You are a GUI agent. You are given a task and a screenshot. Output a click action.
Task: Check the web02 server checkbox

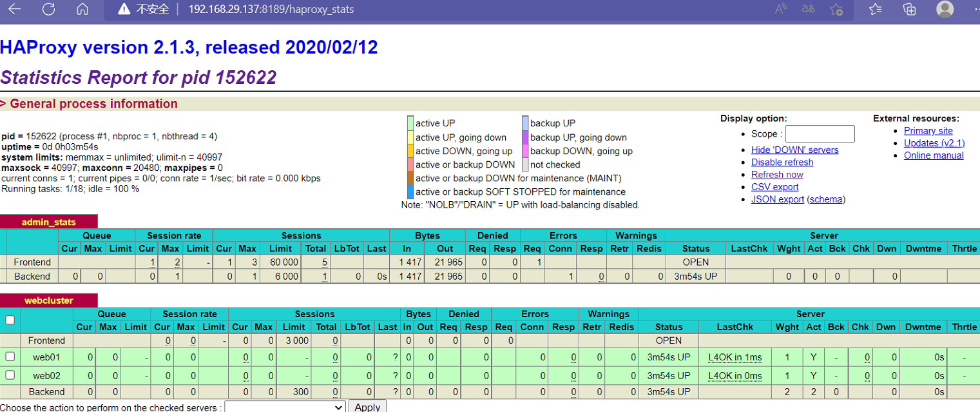pos(10,375)
